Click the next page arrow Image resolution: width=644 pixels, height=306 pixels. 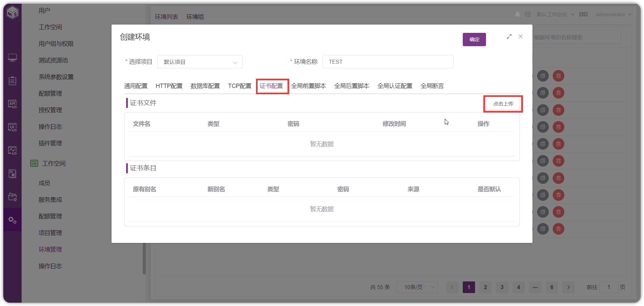(568, 287)
